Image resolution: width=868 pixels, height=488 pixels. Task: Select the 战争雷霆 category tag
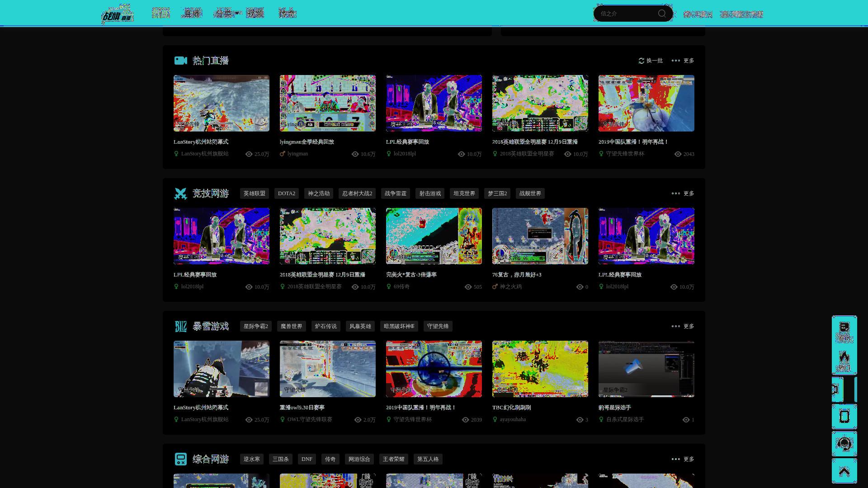click(x=396, y=193)
